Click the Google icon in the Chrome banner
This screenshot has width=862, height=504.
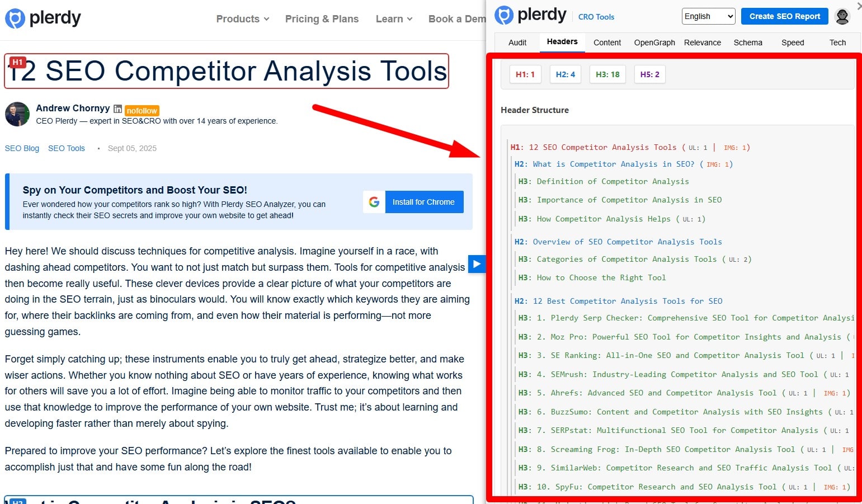point(374,202)
